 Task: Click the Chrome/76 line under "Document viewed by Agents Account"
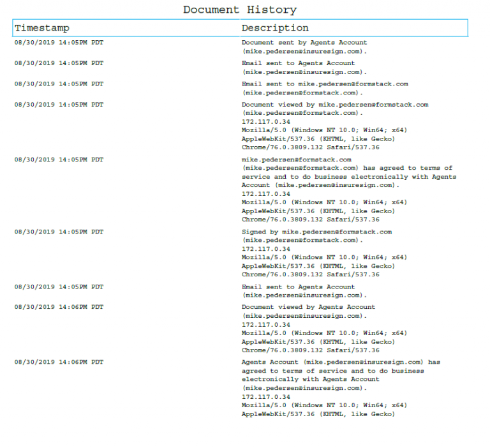coord(310,350)
